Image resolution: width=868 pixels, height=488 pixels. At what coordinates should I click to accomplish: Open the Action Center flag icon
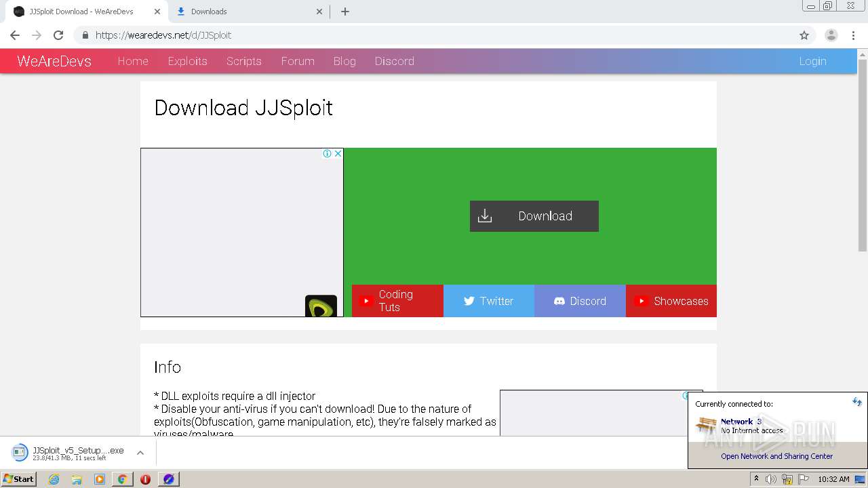point(803,479)
